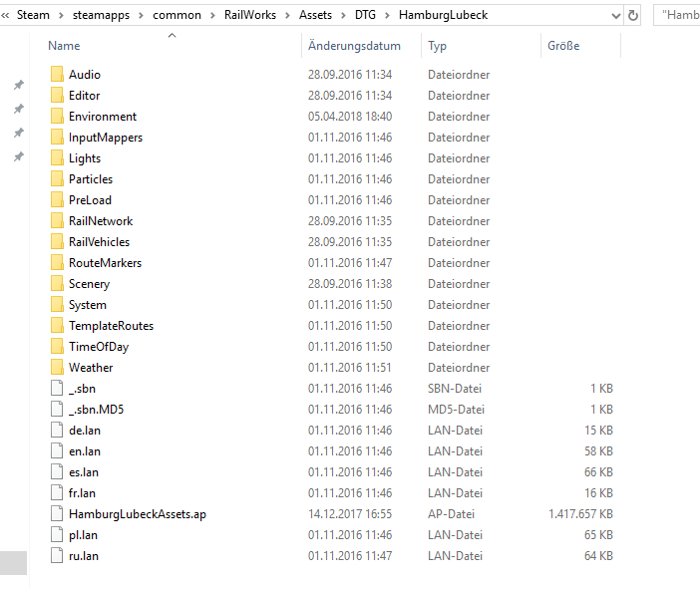Open the Audio folder icon
This screenshot has width=700, height=589.
point(57,74)
